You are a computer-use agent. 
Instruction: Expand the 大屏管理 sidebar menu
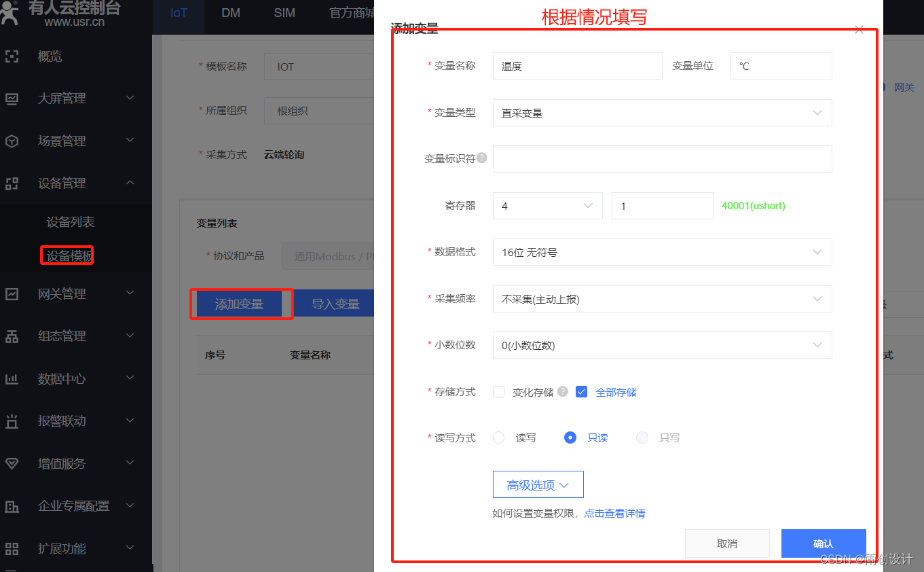130,99
